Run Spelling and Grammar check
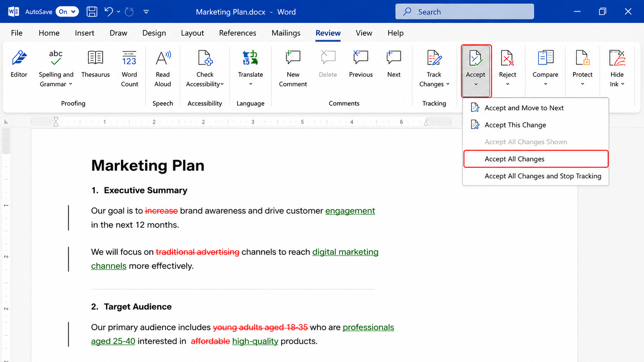Screen dimensions: 644x362 (x=56, y=68)
